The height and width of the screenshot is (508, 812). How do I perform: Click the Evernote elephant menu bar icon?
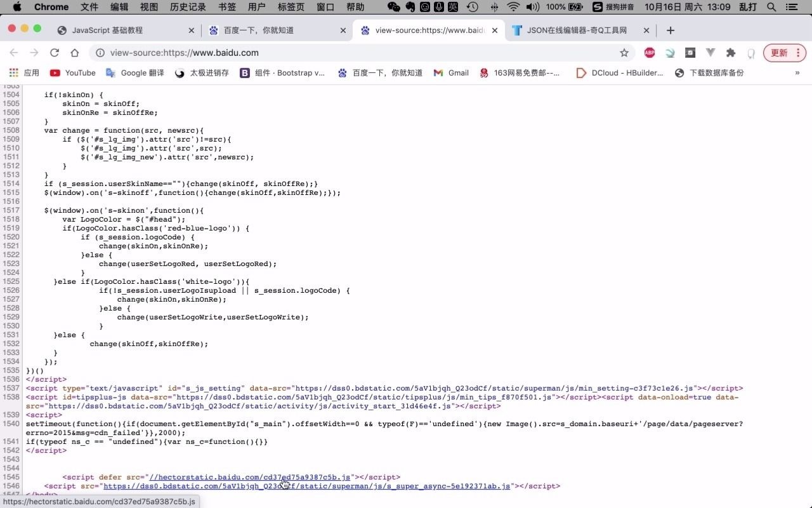(x=410, y=7)
